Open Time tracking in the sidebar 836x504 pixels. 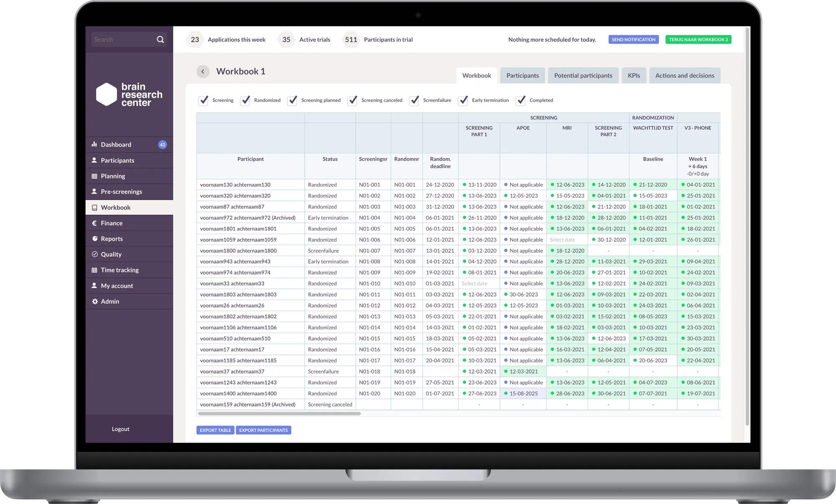129,270
